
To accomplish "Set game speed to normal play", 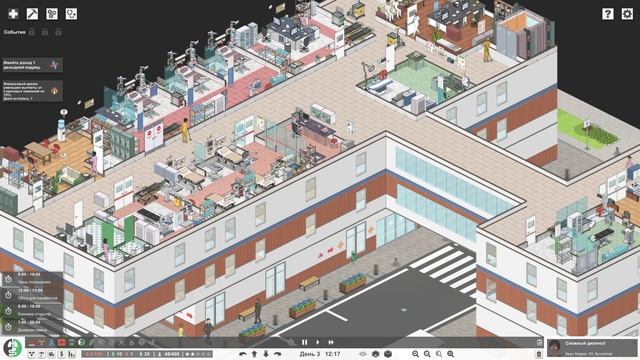I will tap(318, 342).
